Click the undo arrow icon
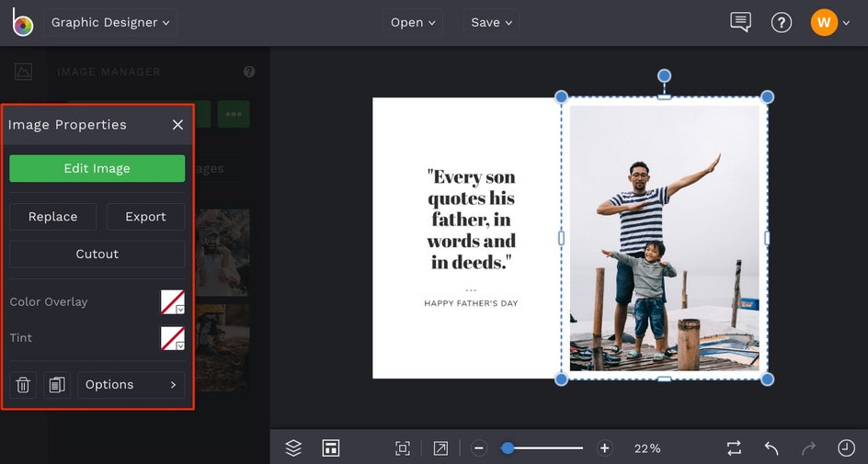The height and width of the screenshot is (464, 868). pyautogui.click(x=771, y=448)
